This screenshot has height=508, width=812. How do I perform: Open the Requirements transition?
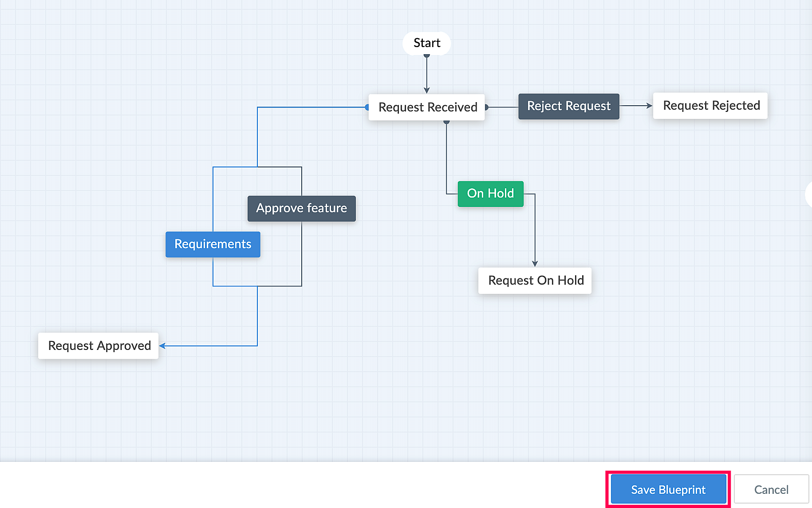click(213, 244)
